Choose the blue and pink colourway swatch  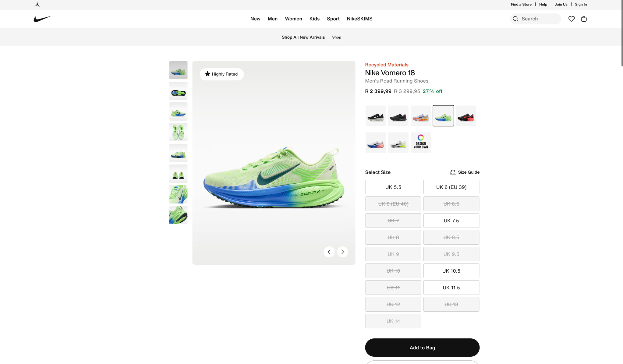pyautogui.click(x=376, y=143)
